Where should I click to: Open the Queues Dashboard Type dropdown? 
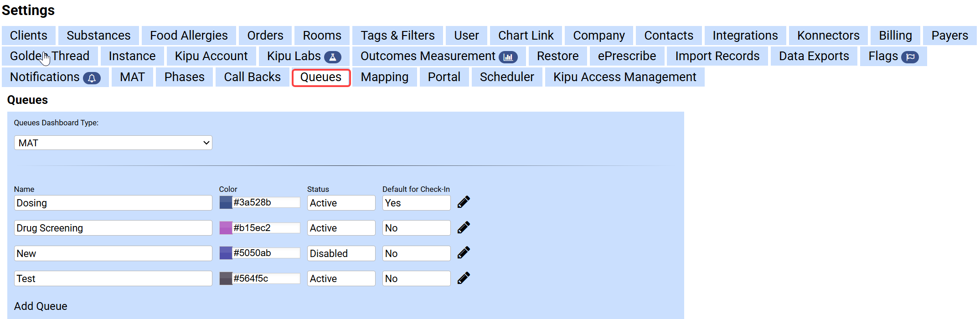point(113,143)
